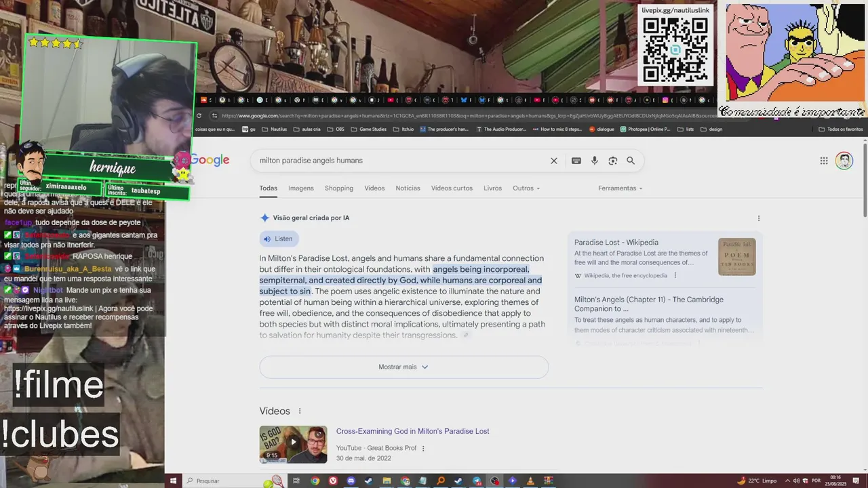Screen dimensions: 868x488
Task: Play the AI overview with Listen
Action: click(x=279, y=239)
